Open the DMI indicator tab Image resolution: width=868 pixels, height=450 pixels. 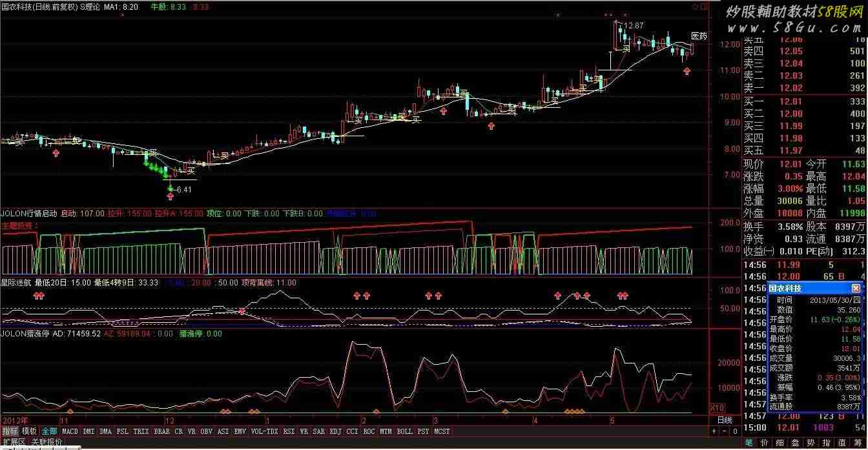pos(89,431)
